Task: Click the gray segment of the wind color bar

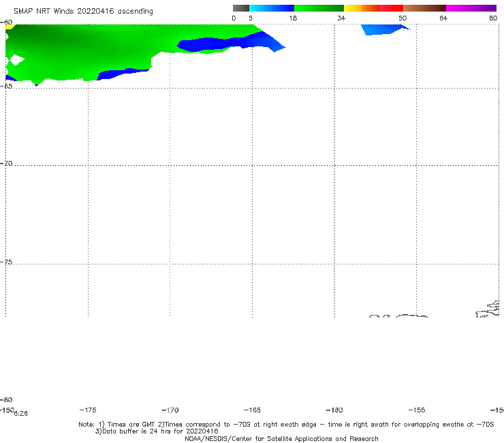Action: [241, 8]
